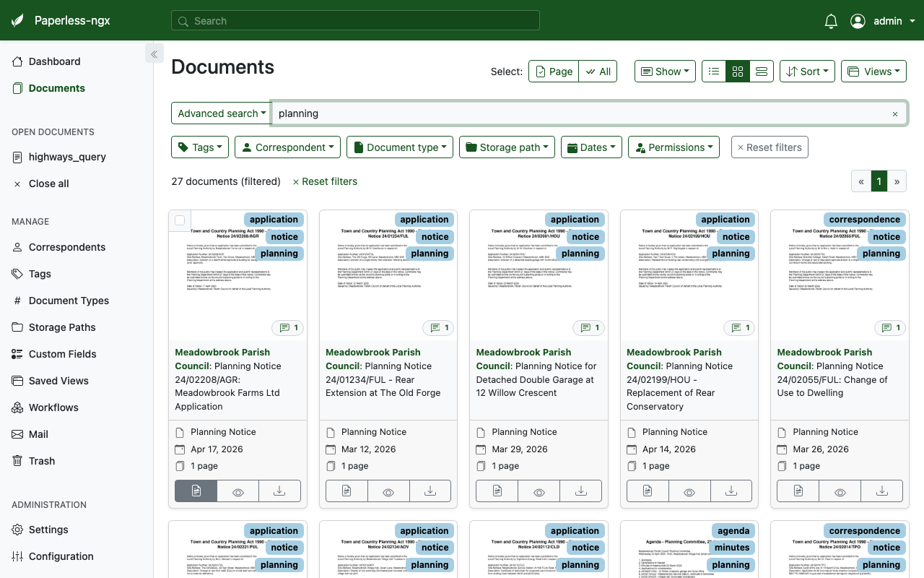Preview the Rear Extension Old Forge document

point(388,491)
